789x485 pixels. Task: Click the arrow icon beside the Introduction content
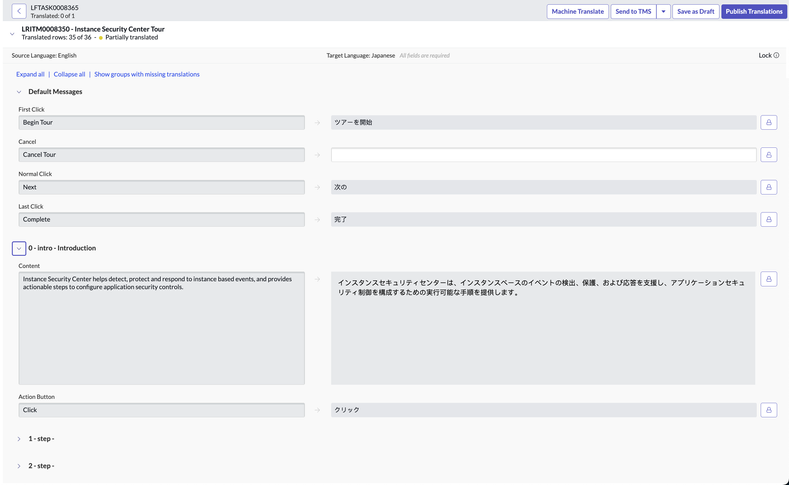click(x=318, y=279)
